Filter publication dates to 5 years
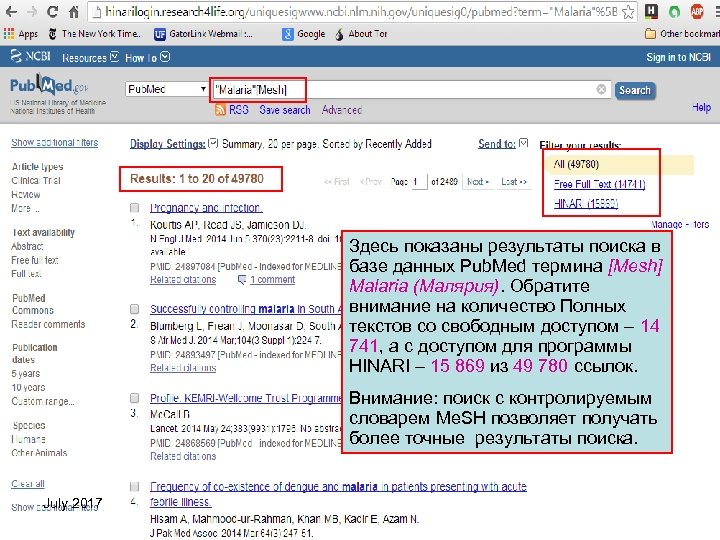The height and width of the screenshot is (540, 720). pos(26,373)
